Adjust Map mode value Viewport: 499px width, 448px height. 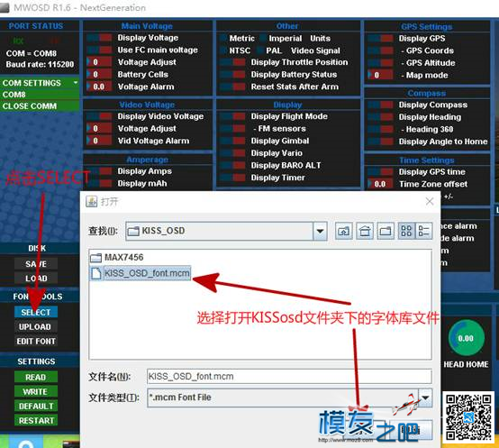pyautogui.click(x=381, y=75)
